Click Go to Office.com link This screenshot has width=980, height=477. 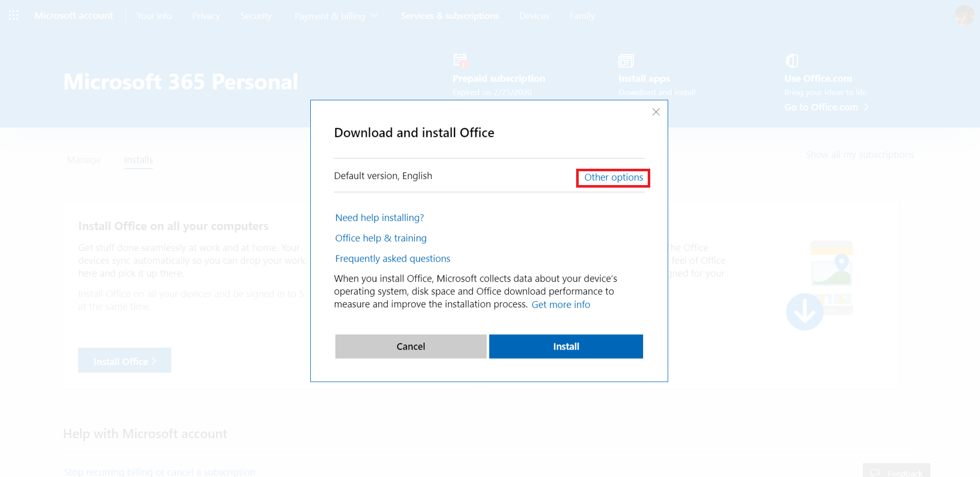pyautogui.click(x=821, y=107)
